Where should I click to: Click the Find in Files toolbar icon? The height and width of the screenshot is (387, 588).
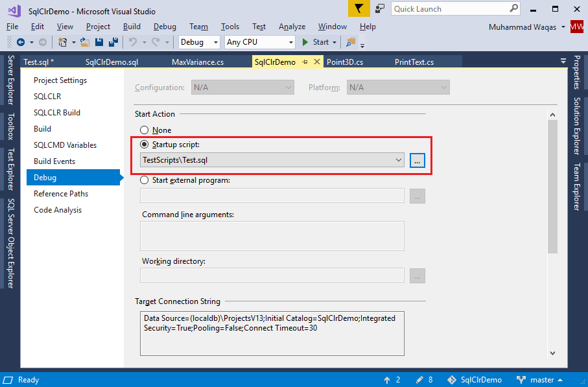click(x=351, y=42)
